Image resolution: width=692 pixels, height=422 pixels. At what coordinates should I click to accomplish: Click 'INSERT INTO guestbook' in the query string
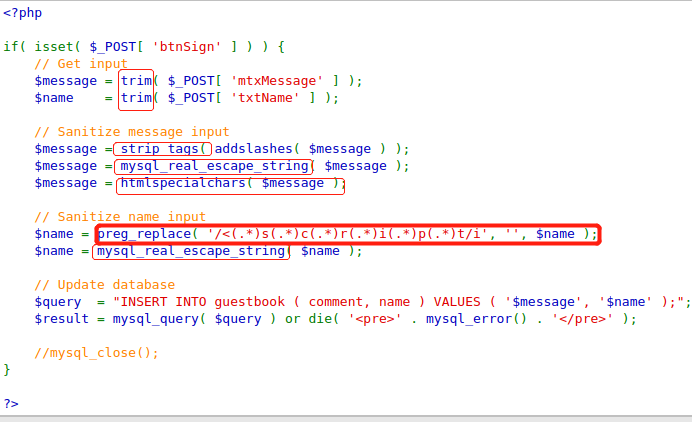pos(203,302)
